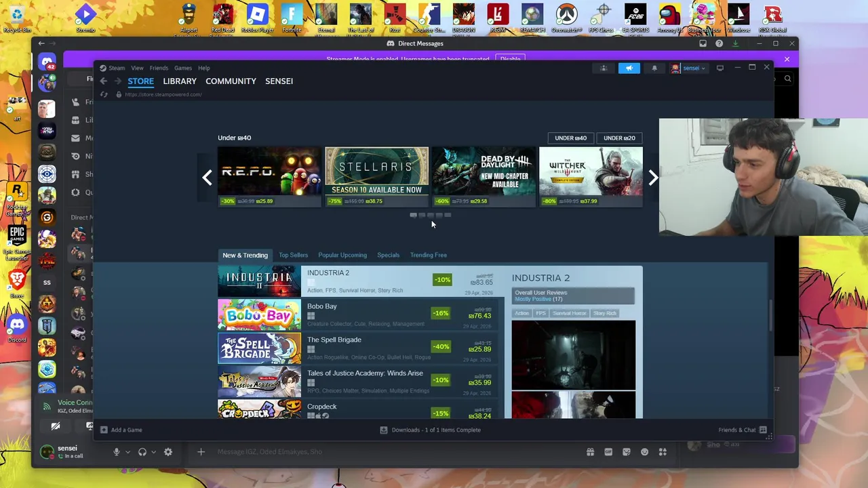Viewport: 868px width, 488px height.
Task: Open the Help menu in Steam
Action: [204, 68]
